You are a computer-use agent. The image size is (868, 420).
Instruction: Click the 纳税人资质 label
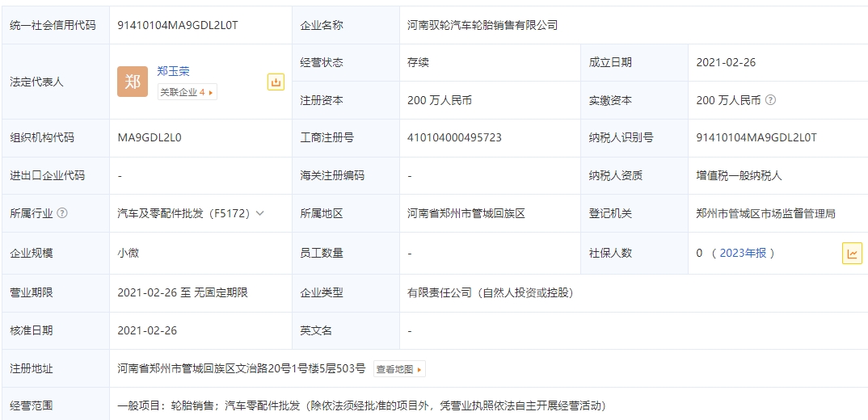pos(616,175)
